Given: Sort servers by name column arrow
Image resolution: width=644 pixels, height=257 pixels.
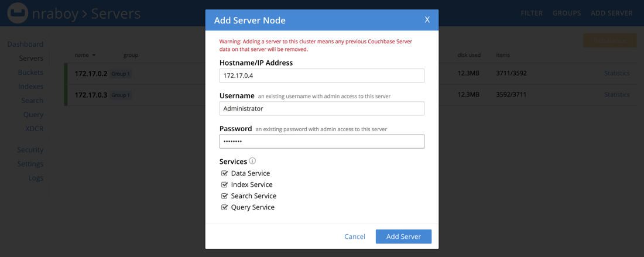Looking at the screenshot, I should [x=94, y=56].
